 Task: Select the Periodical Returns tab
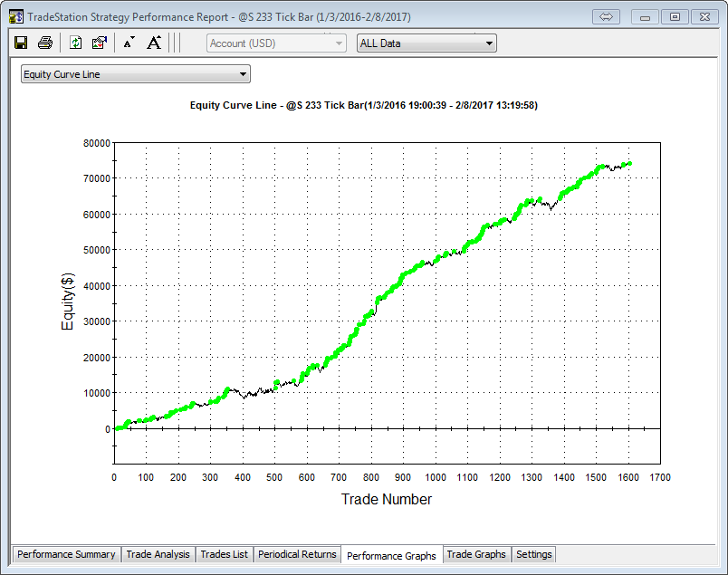click(x=297, y=554)
